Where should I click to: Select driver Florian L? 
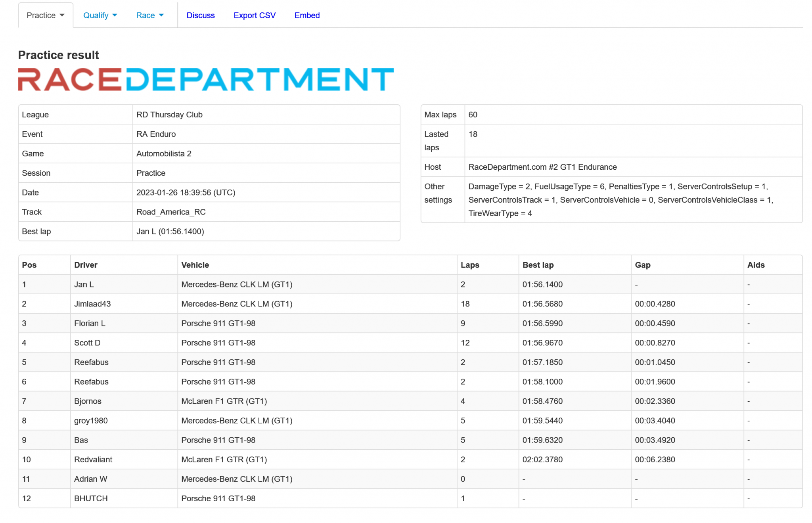click(90, 323)
